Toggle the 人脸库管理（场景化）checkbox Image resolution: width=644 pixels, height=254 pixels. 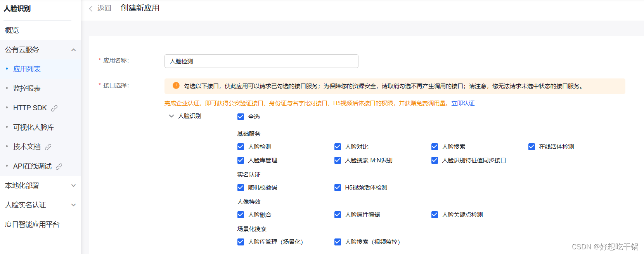point(241,242)
